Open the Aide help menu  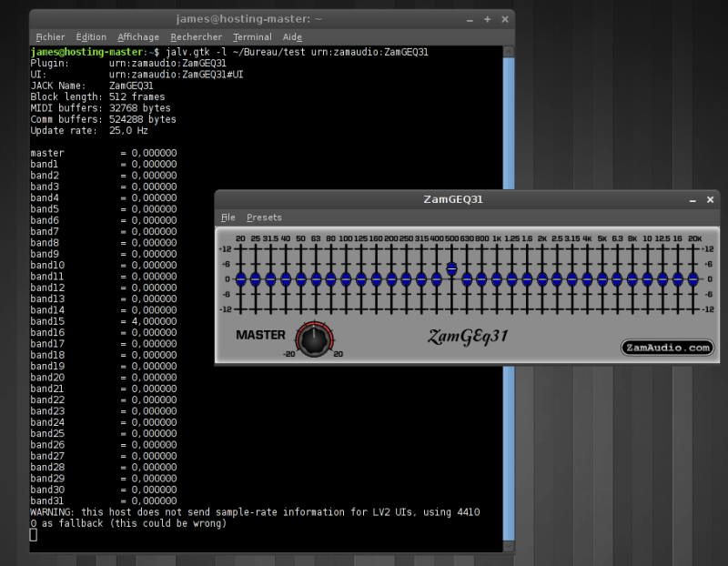click(x=292, y=37)
